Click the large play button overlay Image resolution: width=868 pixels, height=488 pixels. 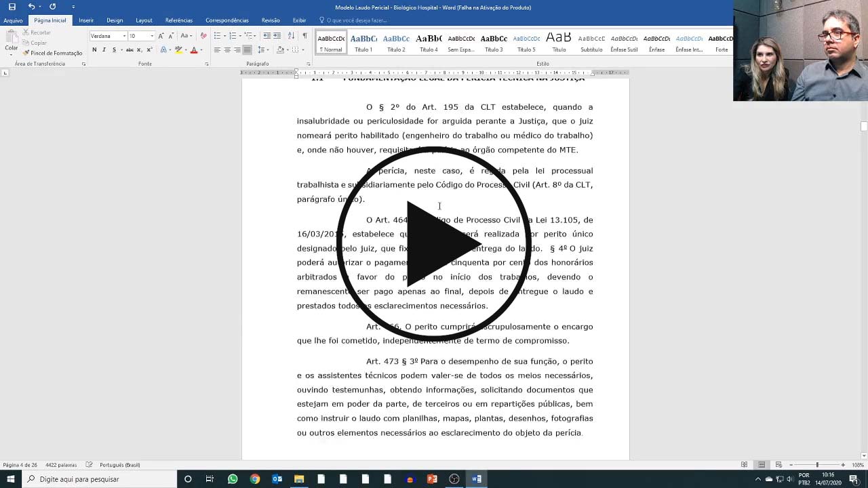[x=434, y=244]
